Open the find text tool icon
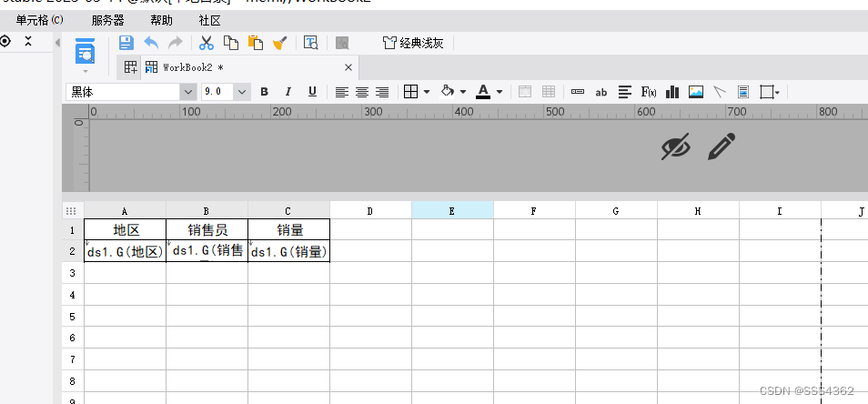Screen dimensions: 868x404 (311, 43)
